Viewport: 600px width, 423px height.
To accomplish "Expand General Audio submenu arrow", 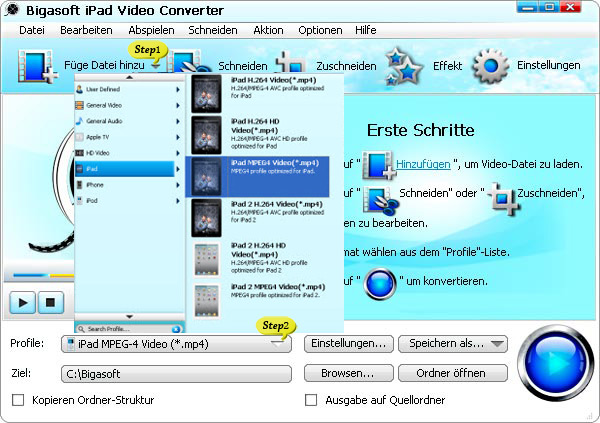I will pos(178,121).
